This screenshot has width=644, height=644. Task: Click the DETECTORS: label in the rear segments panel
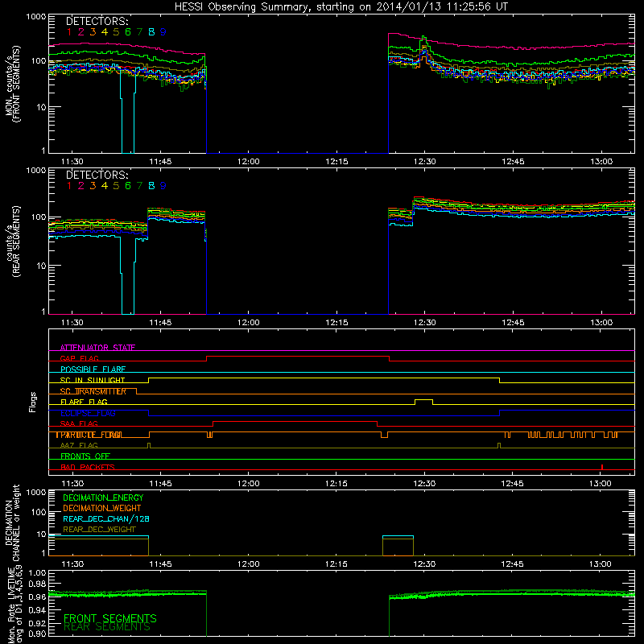click(x=97, y=175)
